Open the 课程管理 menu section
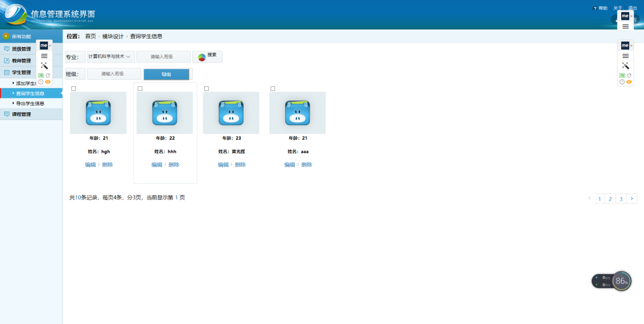 [x=31, y=114]
